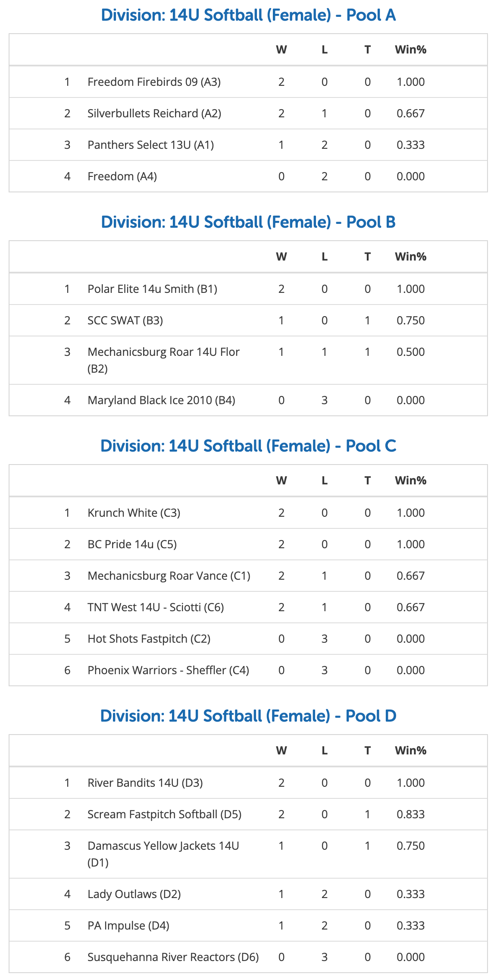
Task: Click Phoenix Warriors - Sheffler (C4) team
Action: pos(168,670)
